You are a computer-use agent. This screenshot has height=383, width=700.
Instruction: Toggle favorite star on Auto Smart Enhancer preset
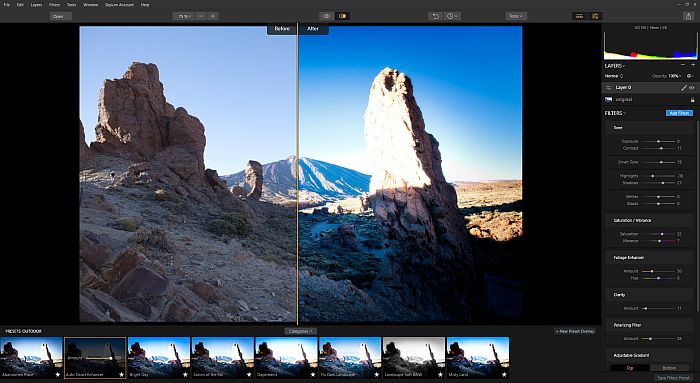coord(121,375)
